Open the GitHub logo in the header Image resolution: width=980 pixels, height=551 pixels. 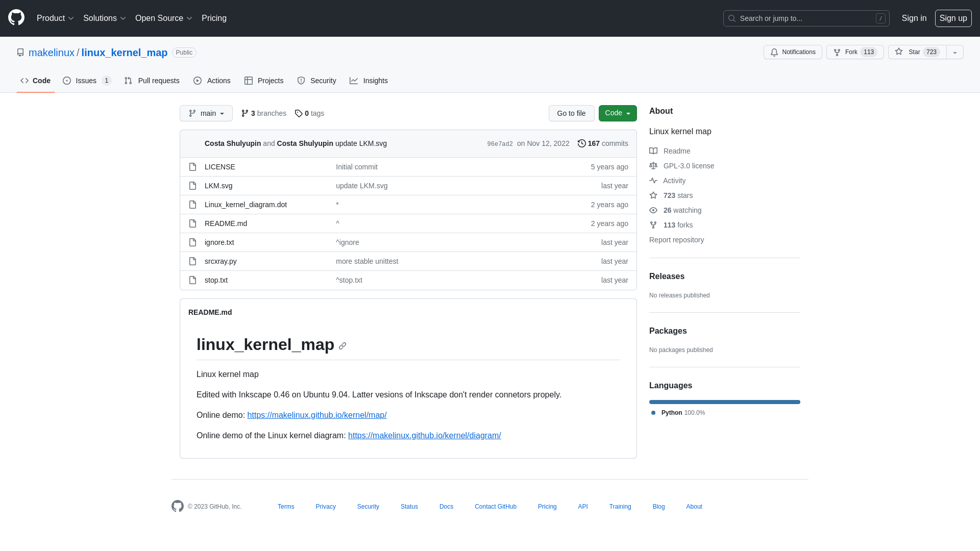point(16,18)
